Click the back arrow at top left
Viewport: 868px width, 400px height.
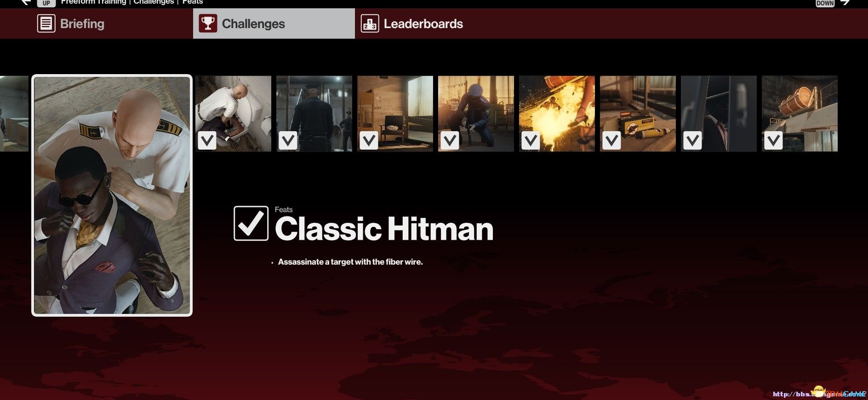(26, 2)
